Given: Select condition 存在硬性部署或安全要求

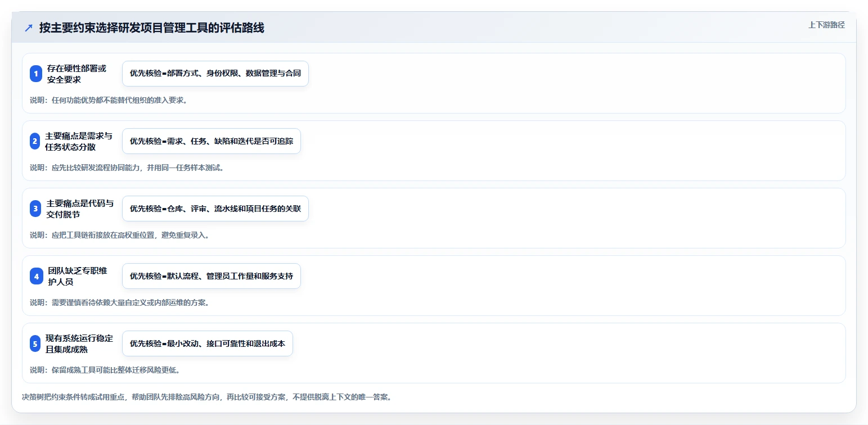Looking at the screenshot, I should pyautogui.click(x=77, y=74).
